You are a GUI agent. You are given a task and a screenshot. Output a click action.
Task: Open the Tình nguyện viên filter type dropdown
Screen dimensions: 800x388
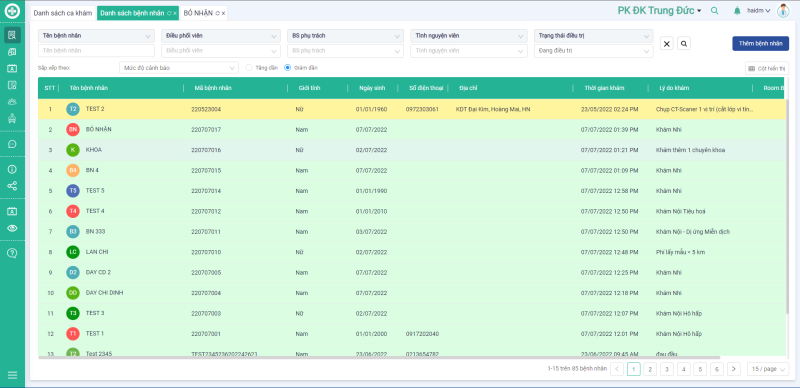click(469, 36)
